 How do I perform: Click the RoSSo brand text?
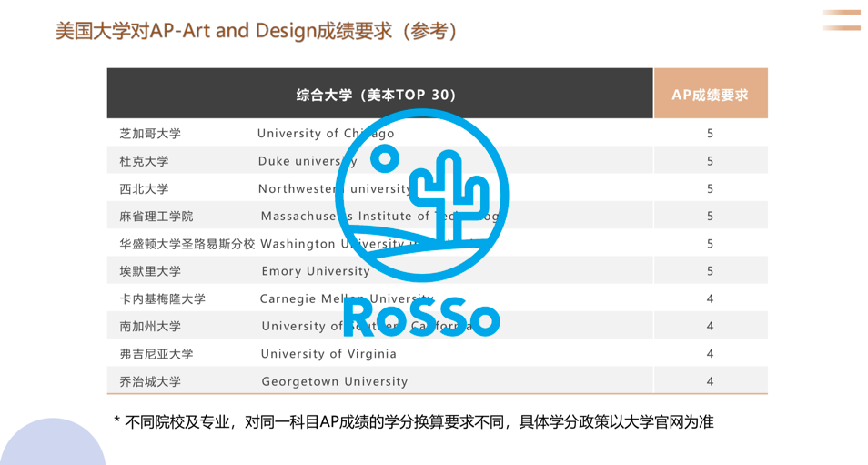tap(422, 317)
